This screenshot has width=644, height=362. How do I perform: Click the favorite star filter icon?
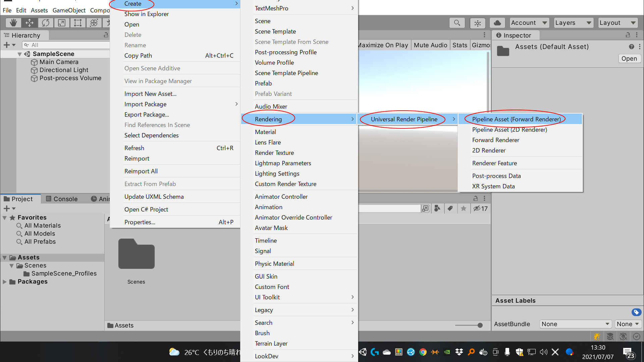click(464, 208)
